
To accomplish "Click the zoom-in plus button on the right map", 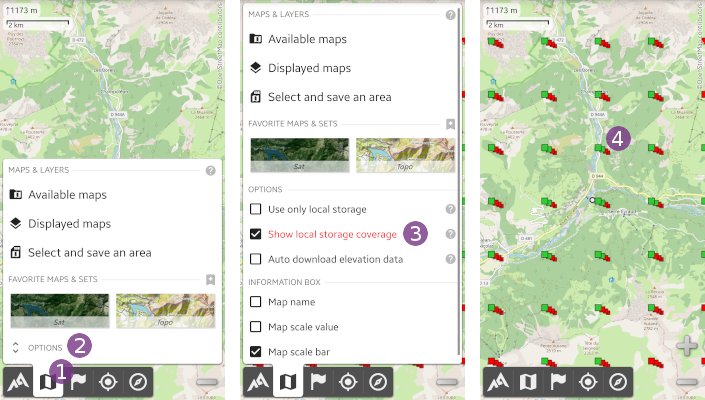I will click(686, 348).
